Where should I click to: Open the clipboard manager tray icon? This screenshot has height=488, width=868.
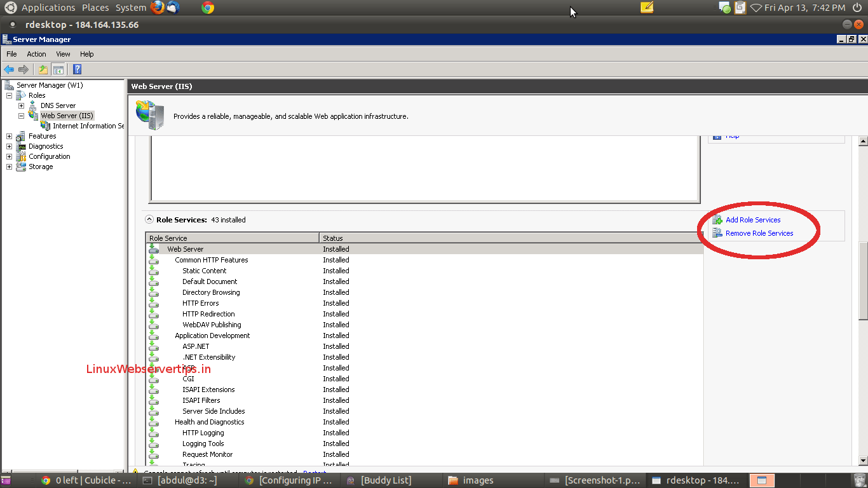click(x=740, y=8)
